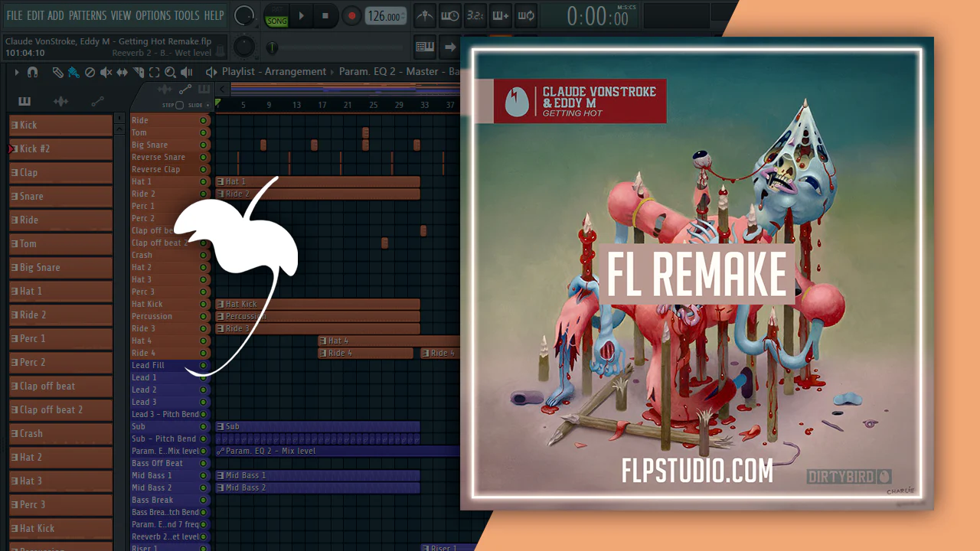The image size is (980, 551).
Task: Open the TOOLS menu
Action: [x=187, y=15]
